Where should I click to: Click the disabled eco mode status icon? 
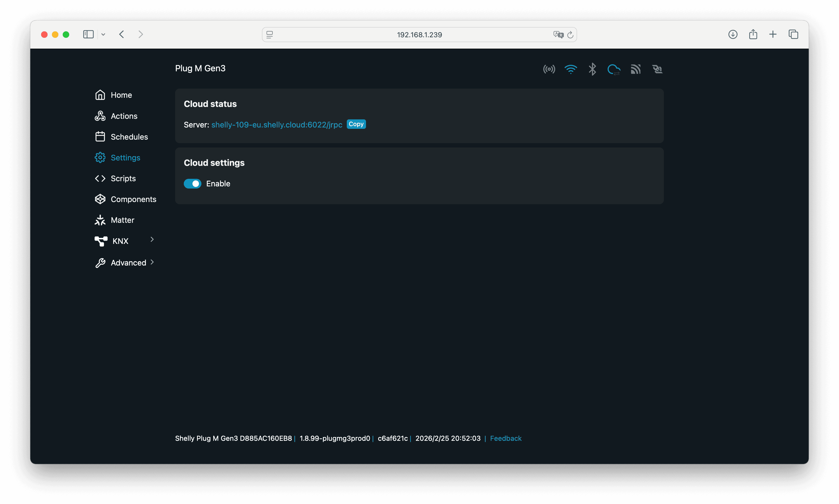[x=657, y=69]
